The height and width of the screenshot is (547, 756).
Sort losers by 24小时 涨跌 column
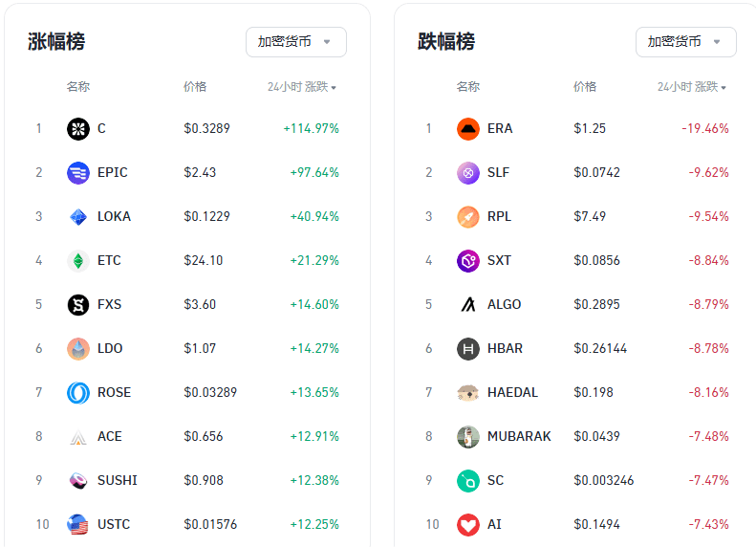[x=692, y=87]
